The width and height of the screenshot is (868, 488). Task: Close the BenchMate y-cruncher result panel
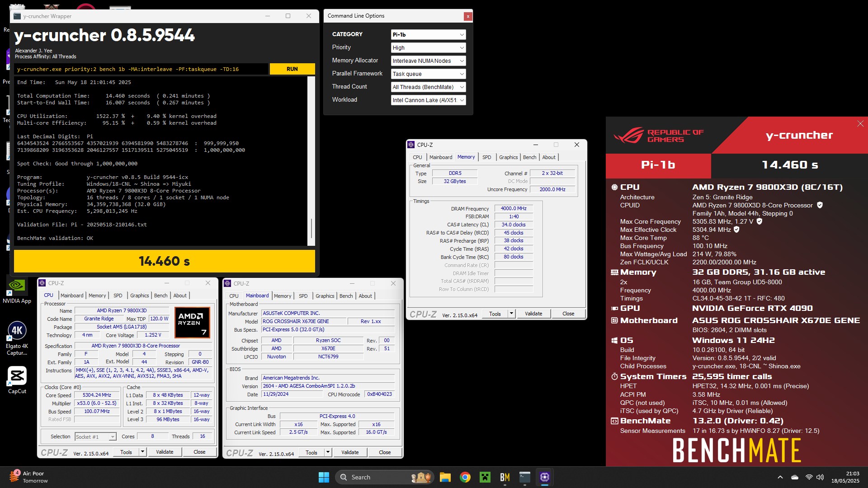[x=860, y=124]
